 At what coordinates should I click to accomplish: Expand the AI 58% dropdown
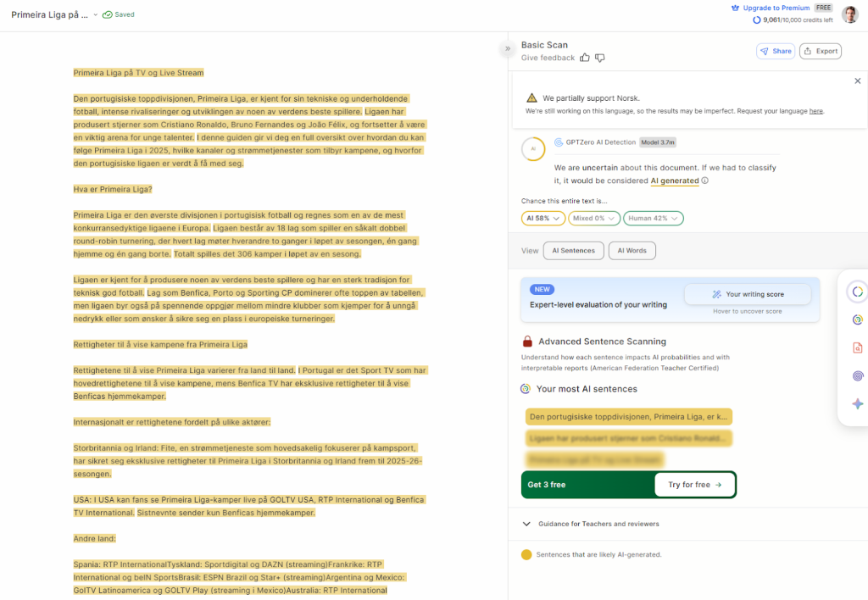[x=542, y=219]
